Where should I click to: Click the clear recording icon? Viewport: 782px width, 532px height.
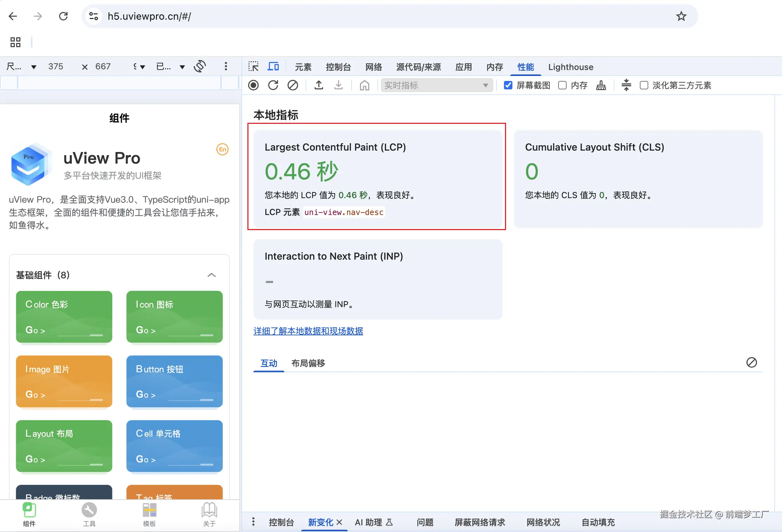click(x=293, y=85)
